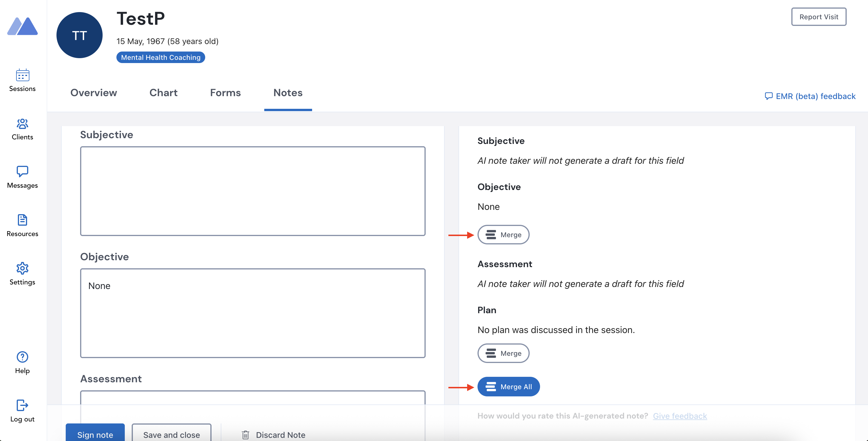Click the trash icon next to Discard Note

tap(245, 435)
